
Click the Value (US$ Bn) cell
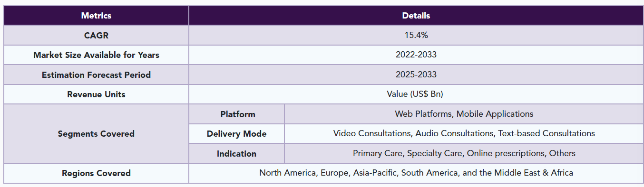pos(416,94)
